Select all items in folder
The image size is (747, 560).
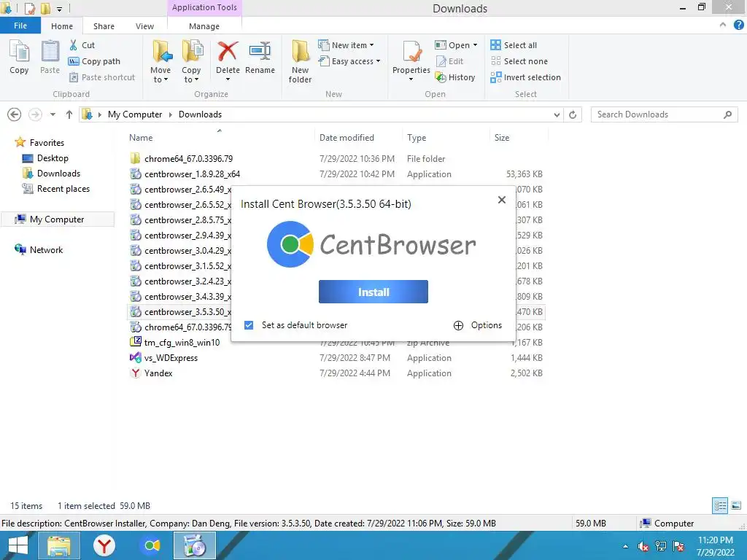pos(514,45)
